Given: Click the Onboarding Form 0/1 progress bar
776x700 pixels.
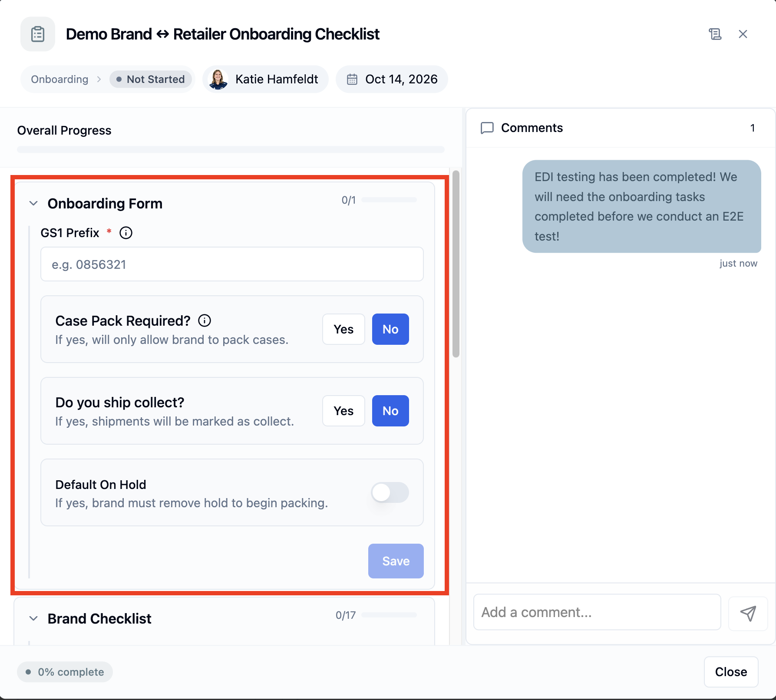Looking at the screenshot, I should click(389, 200).
